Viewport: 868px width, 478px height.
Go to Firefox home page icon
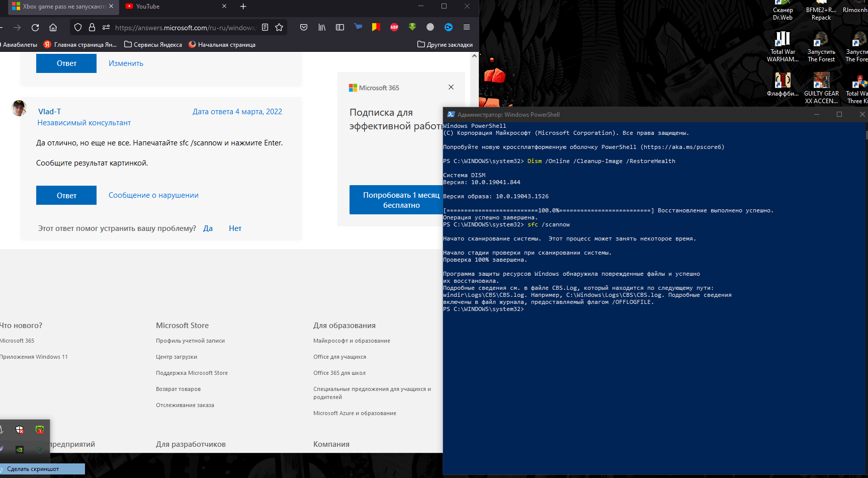[x=53, y=28]
